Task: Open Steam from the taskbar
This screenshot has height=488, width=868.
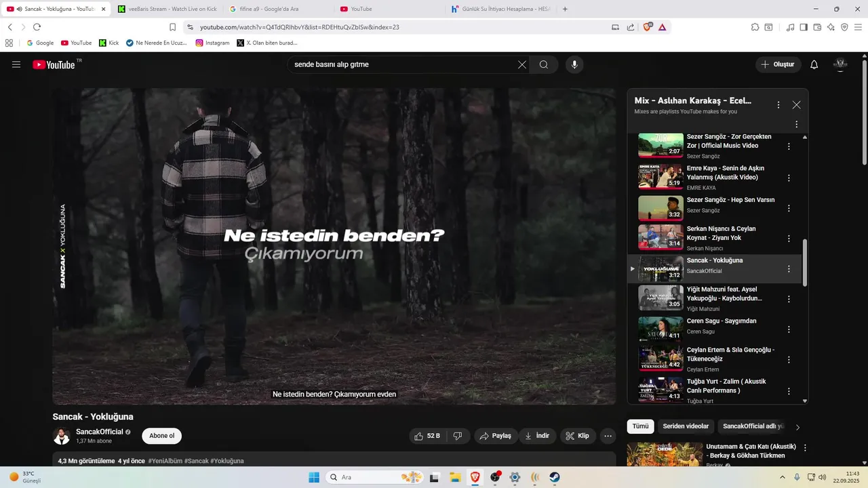Action: [x=555, y=477]
